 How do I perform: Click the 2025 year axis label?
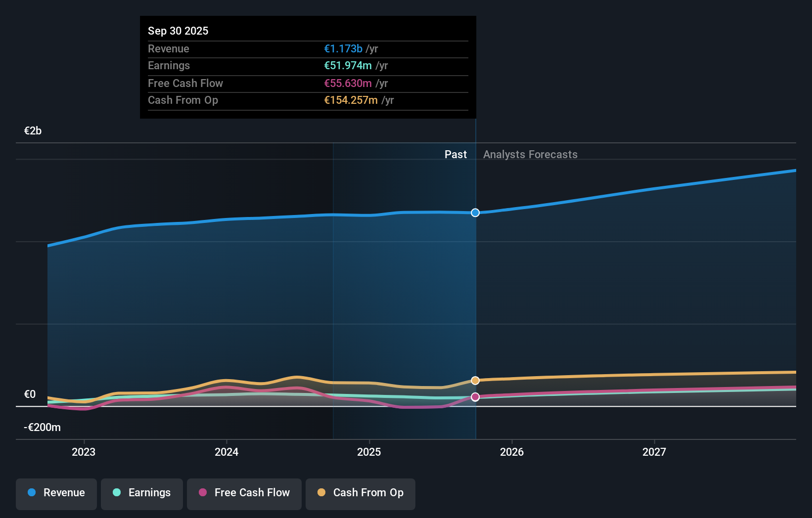pyautogui.click(x=369, y=452)
